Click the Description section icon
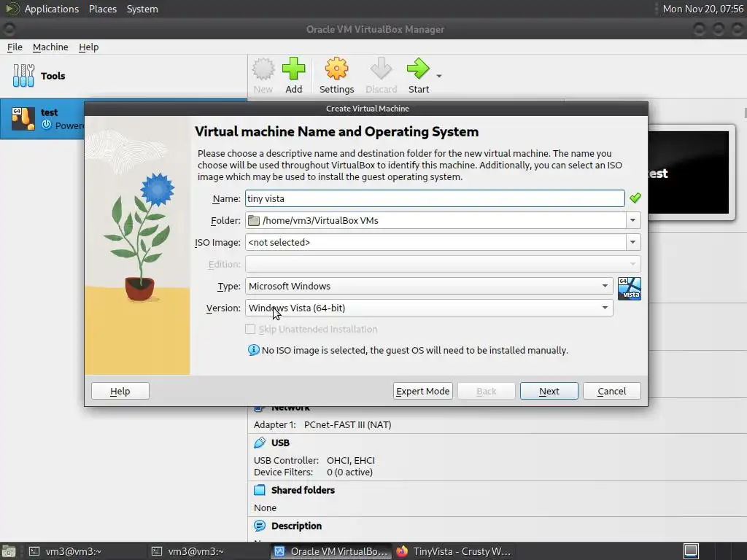747x560 pixels. coord(260,526)
